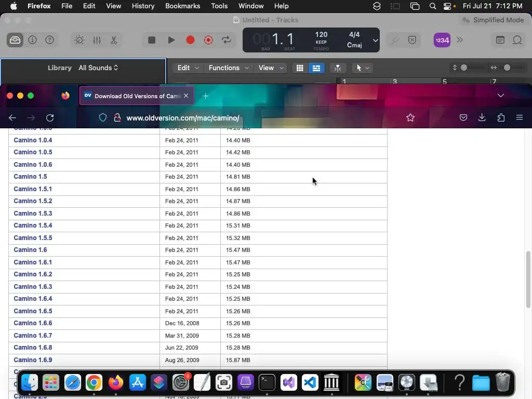This screenshot has width=532, height=399.
Task: Open the tracking protection shield icon
Action: (x=103, y=118)
